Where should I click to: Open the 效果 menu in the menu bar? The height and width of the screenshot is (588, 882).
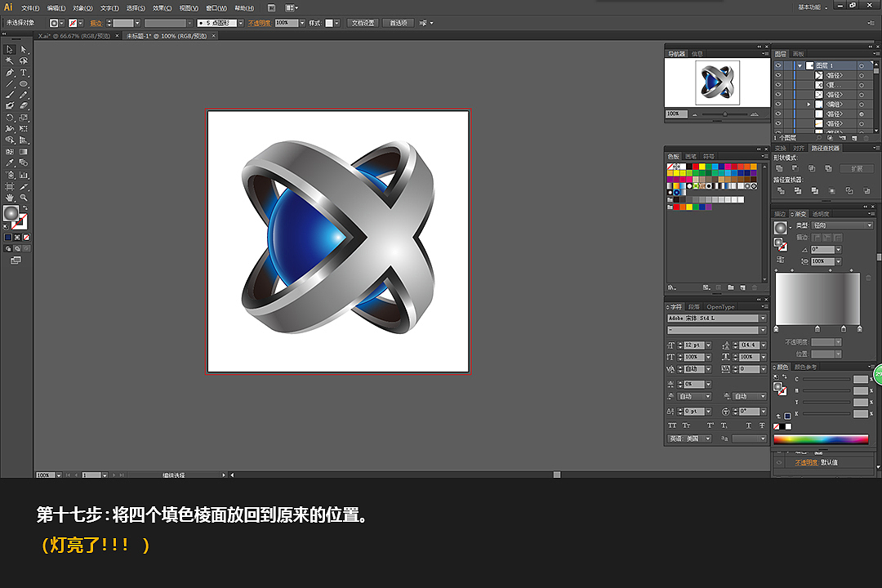[163, 7]
